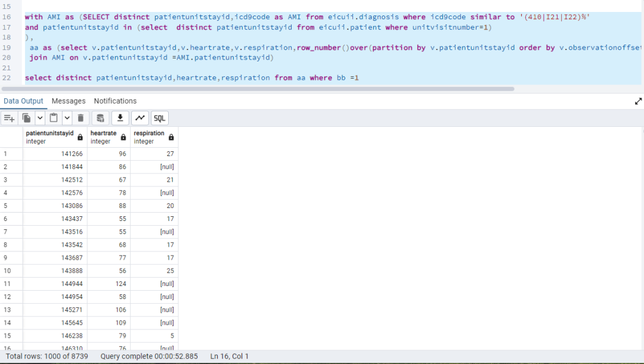Switch to the Notifications tab
Screen dimensions: 644x364
115,101
